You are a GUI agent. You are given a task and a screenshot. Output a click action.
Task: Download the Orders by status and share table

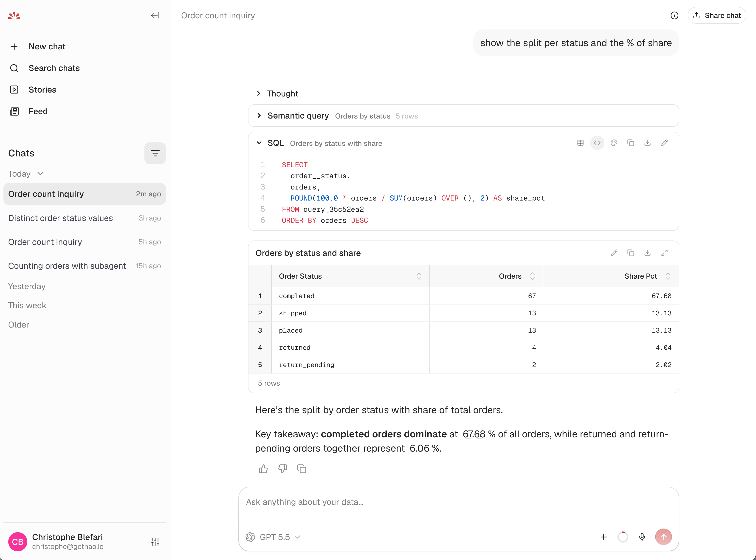point(648,253)
